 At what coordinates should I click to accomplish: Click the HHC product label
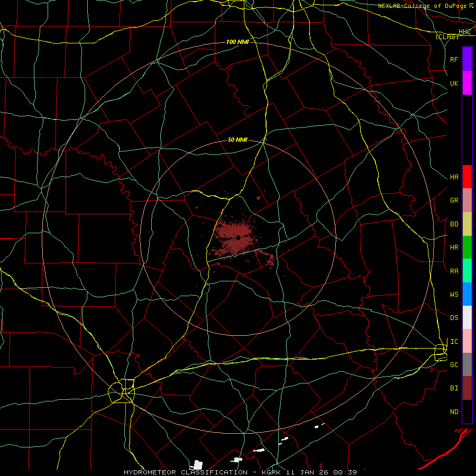(464, 32)
